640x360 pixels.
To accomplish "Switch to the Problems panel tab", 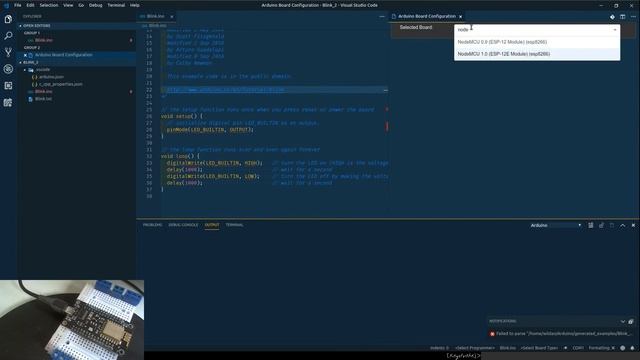I will coord(152,225).
